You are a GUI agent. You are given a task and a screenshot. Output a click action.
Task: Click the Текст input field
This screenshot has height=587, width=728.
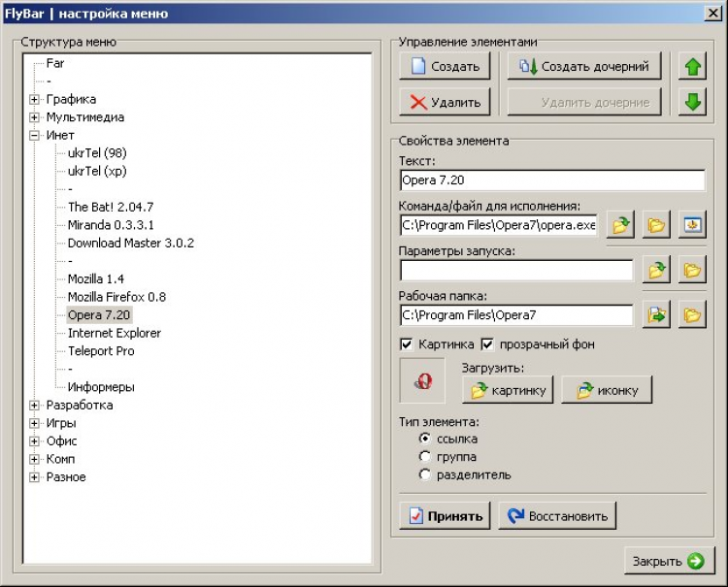tap(552, 180)
